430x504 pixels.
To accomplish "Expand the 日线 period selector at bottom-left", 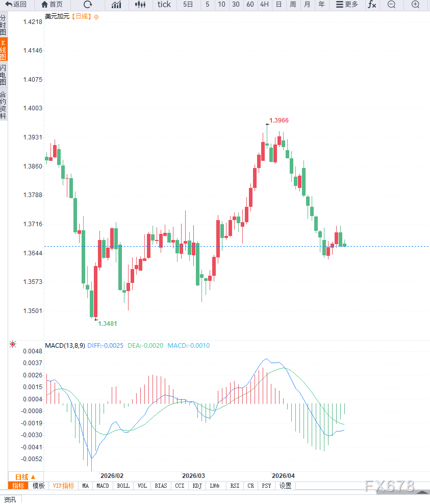I will (25, 476).
